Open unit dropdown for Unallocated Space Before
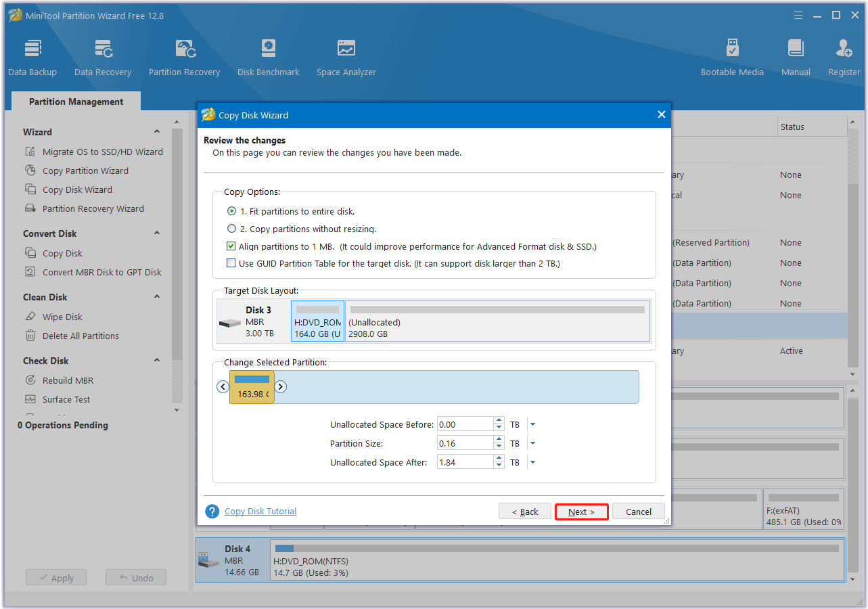This screenshot has height=609, width=868. click(532, 425)
